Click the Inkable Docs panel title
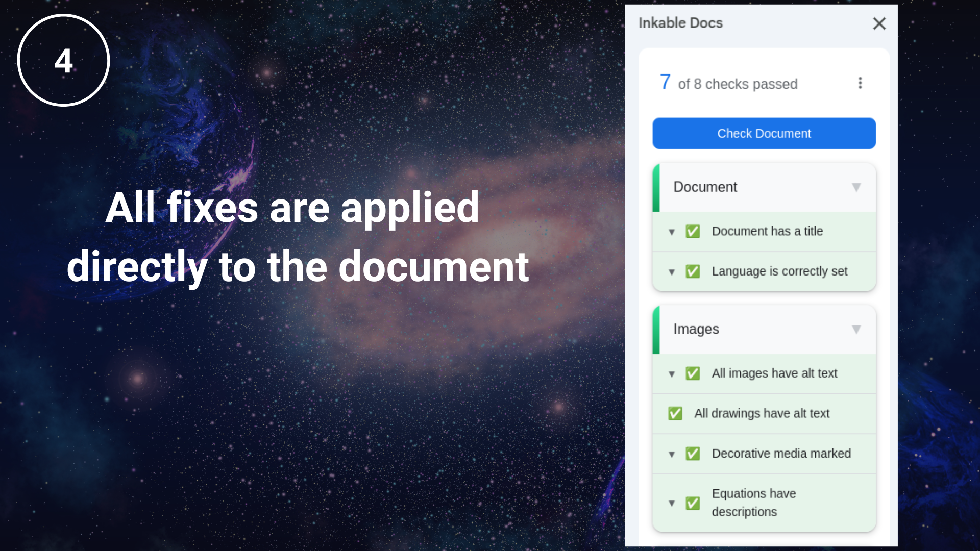Viewport: 980px width, 551px height. [x=681, y=23]
